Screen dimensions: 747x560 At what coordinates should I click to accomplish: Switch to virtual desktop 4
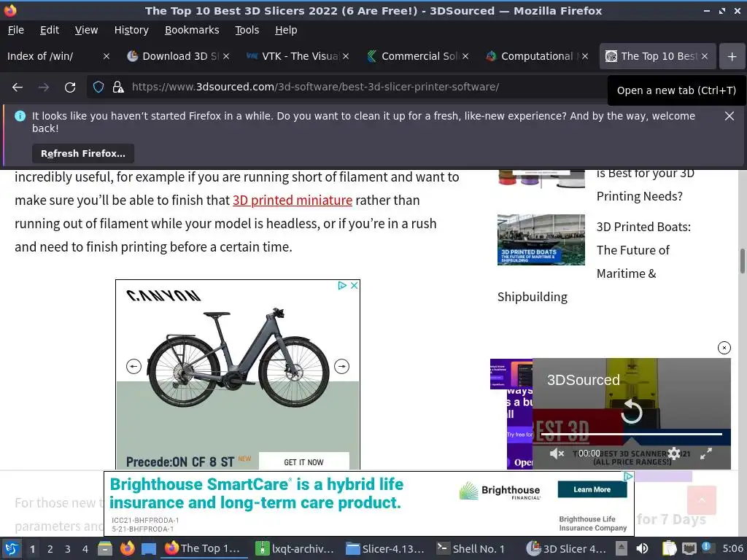tap(85, 549)
